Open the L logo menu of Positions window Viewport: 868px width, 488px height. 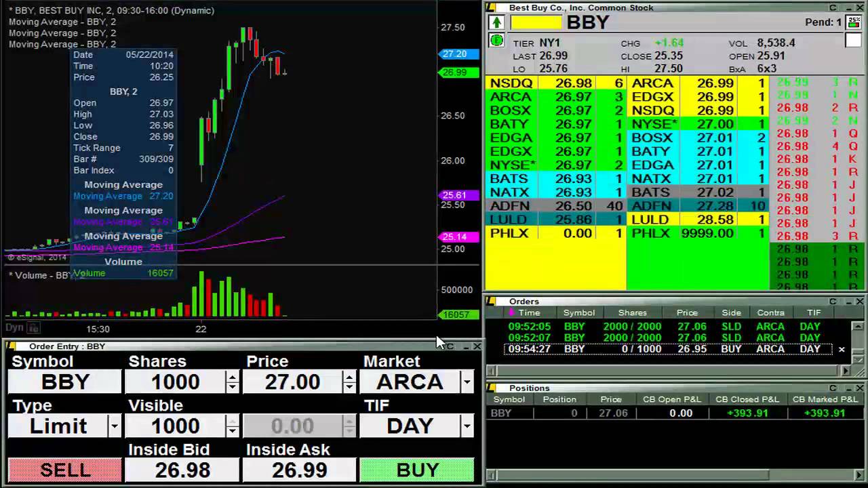pos(492,388)
